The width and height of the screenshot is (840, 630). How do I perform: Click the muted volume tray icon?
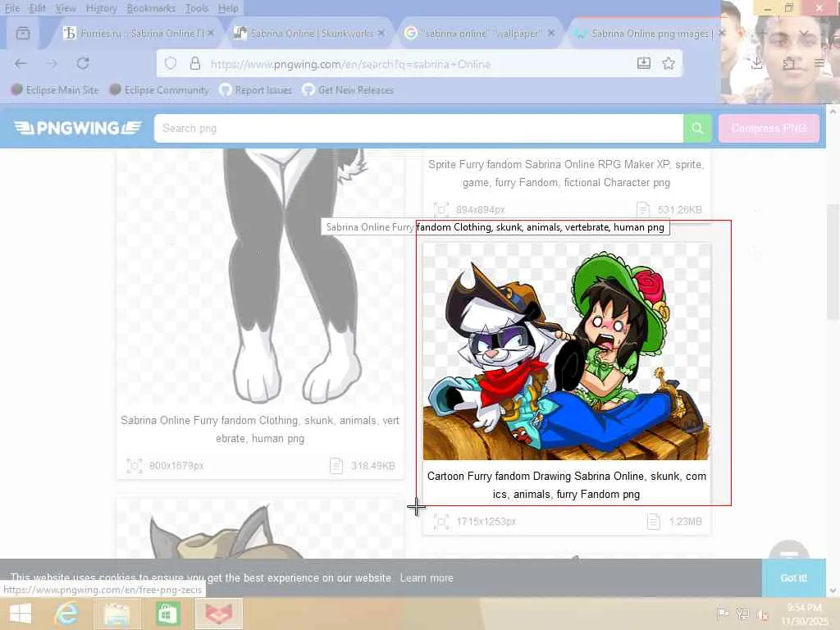[763, 614]
